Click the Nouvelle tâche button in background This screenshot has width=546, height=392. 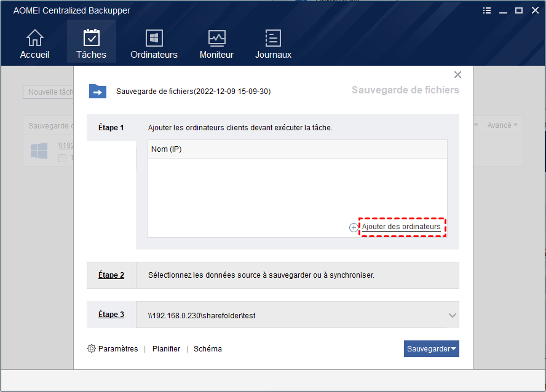49,92
